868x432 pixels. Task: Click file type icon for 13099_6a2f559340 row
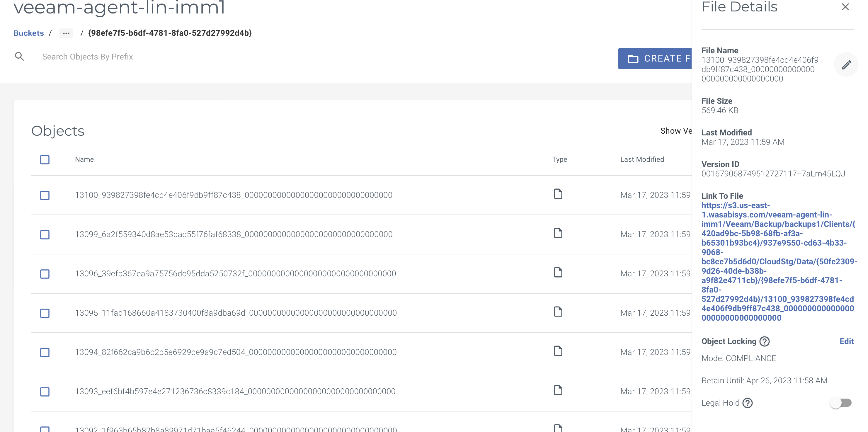pyautogui.click(x=558, y=233)
